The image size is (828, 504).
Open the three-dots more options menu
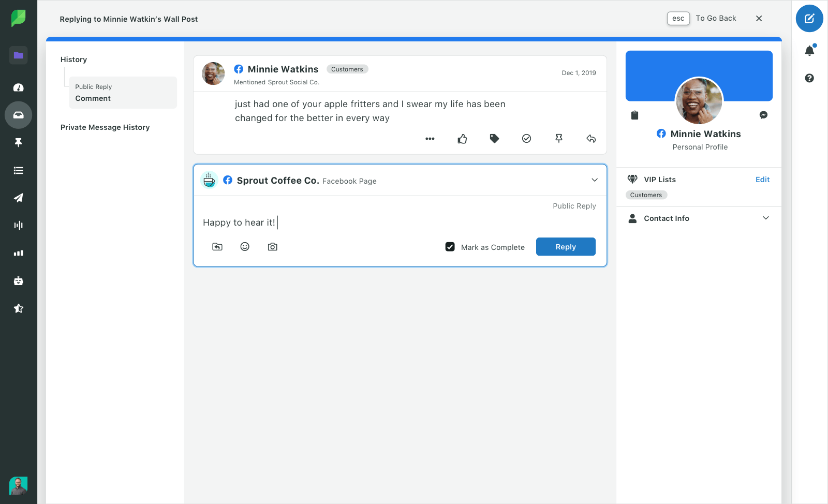coord(430,139)
